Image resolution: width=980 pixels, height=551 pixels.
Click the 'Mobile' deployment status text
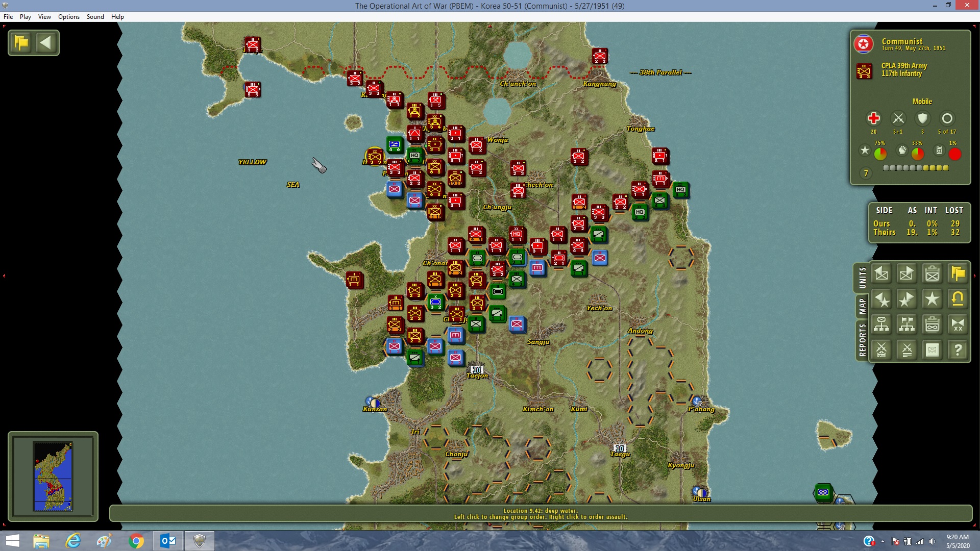(x=922, y=102)
